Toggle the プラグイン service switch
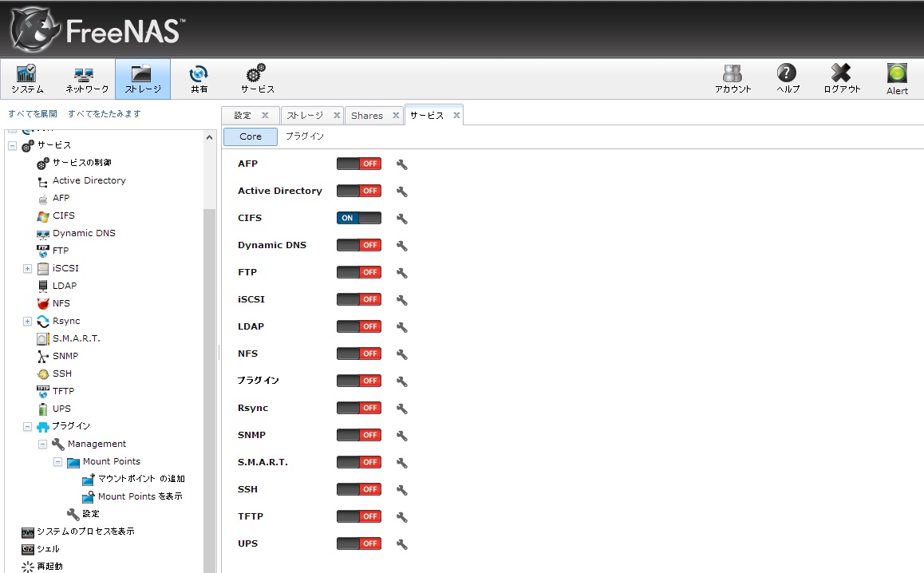Viewport: 924px width, 573px height. click(x=359, y=381)
